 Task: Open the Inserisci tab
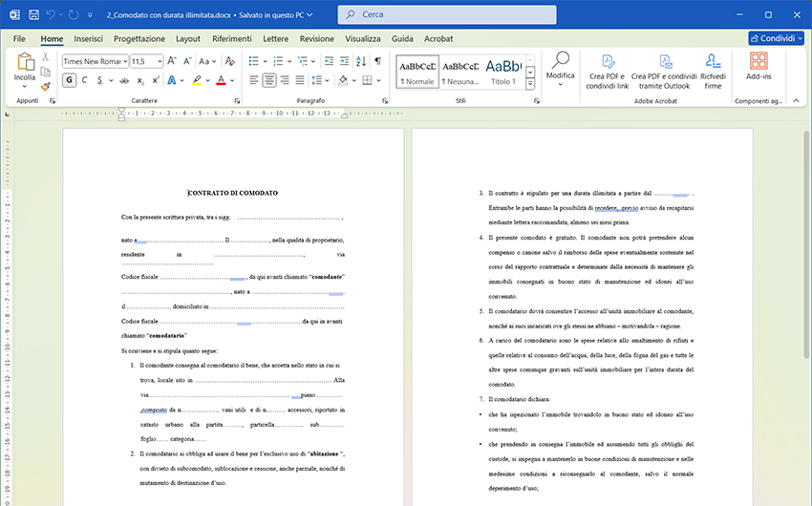click(x=88, y=39)
